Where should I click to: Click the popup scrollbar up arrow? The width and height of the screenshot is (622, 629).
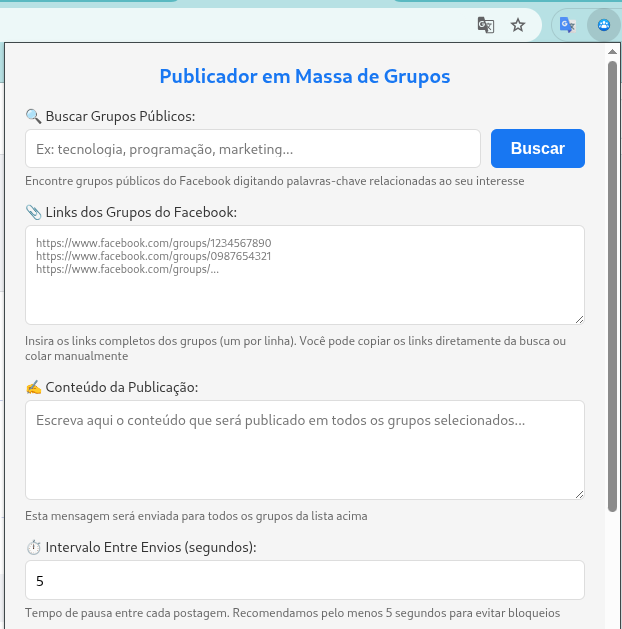click(x=612, y=52)
